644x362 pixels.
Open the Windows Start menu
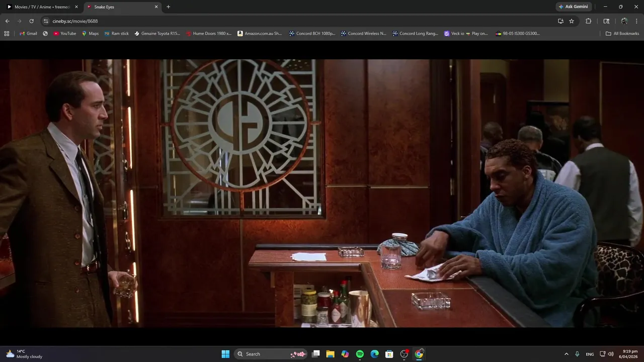tap(225, 354)
